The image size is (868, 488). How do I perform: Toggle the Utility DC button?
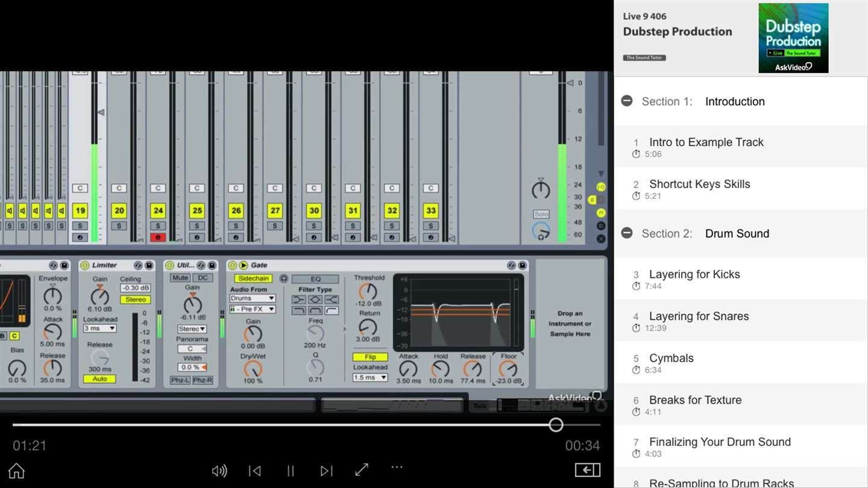[x=203, y=278]
